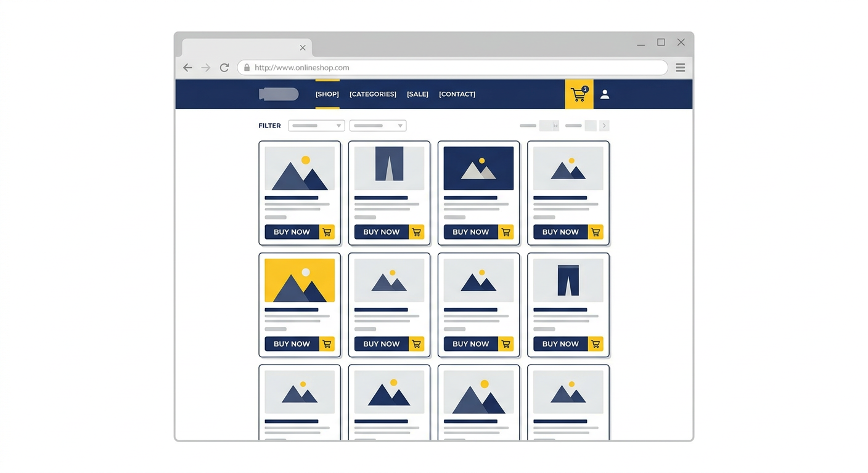Add the slate-blue flared garment to cart

417,232
